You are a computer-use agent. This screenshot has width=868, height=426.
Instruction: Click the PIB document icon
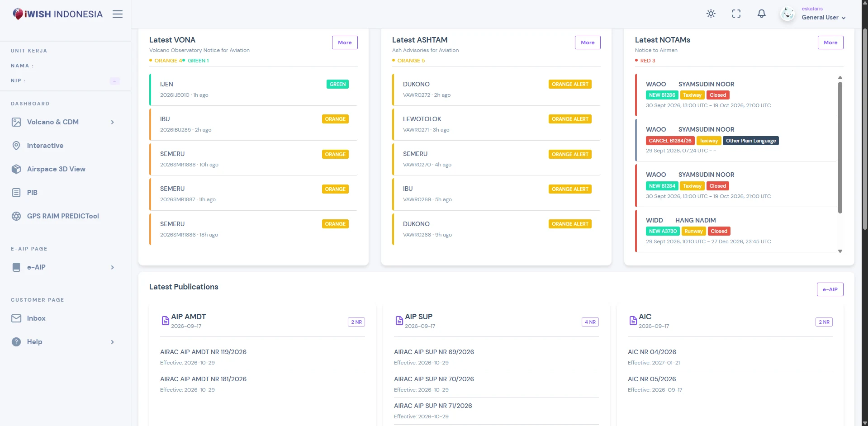click(16, 193)
